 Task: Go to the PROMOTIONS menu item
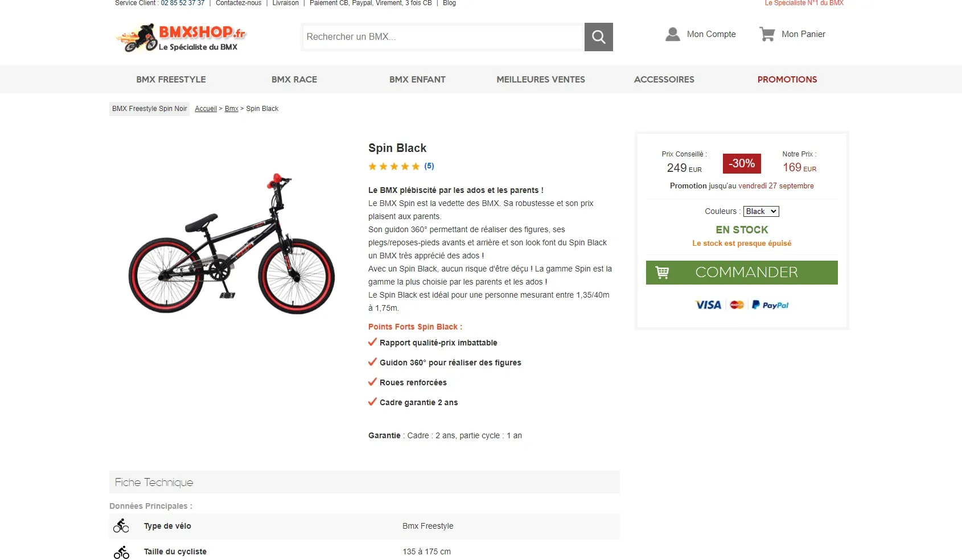click(787, 80)
